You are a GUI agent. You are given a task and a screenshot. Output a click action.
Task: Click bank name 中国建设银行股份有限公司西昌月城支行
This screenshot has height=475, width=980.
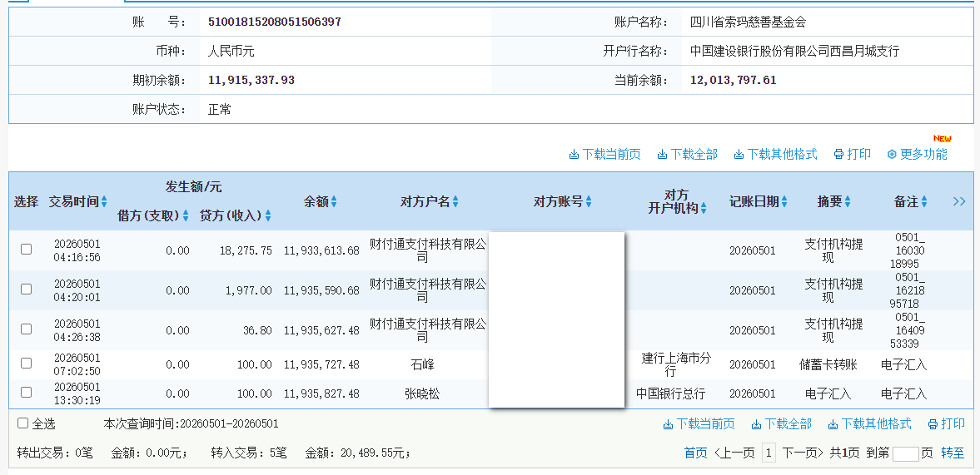click(794, 52)
